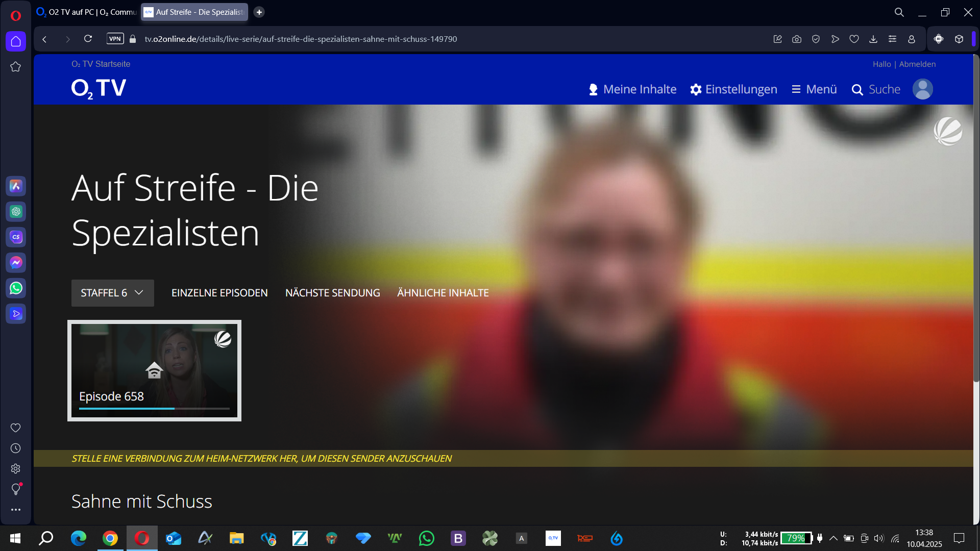Select the ÄHNLICHE INHALTE tab
Image resolution: width=980 pixels, height=551 pixels.
(x=443, y=293)
